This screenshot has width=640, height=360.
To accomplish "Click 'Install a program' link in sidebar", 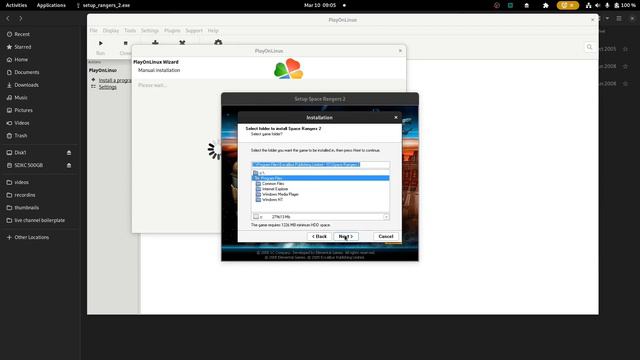I will pos(115,80).
